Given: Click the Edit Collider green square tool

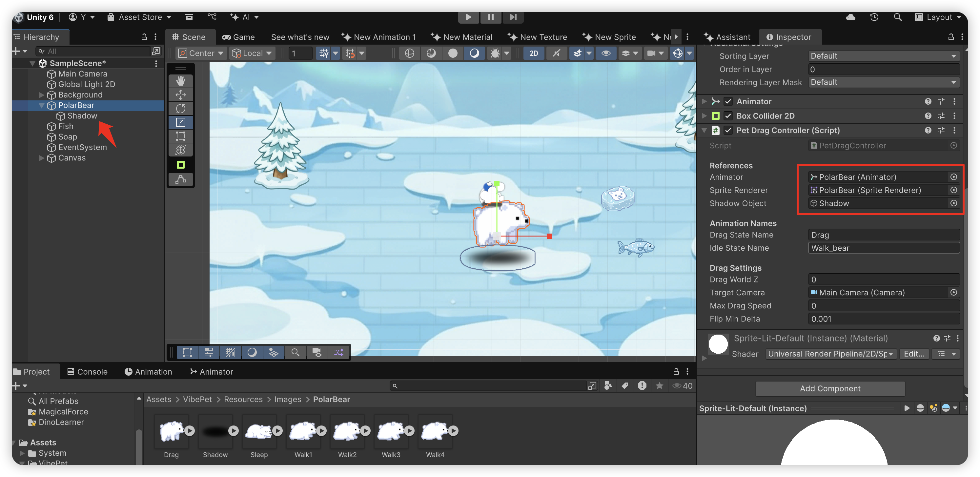Looking at the screenshot, I should pos(180,164).
